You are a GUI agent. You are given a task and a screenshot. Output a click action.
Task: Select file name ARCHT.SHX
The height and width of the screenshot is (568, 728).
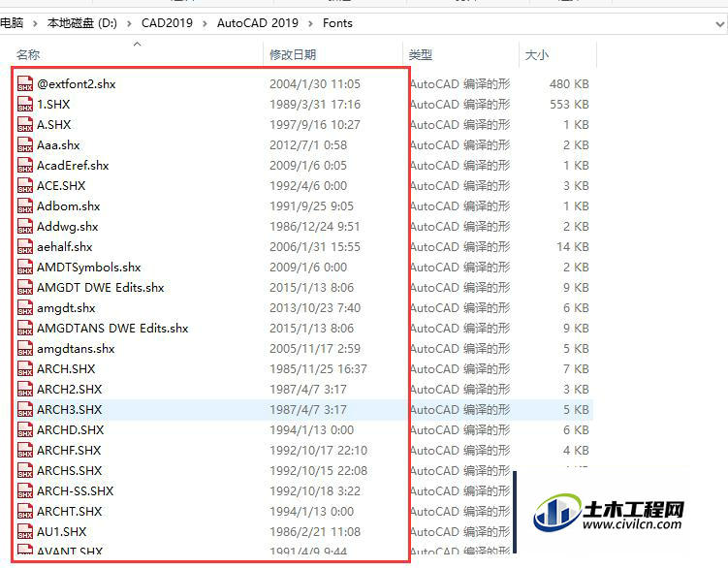tap(70, 512)
